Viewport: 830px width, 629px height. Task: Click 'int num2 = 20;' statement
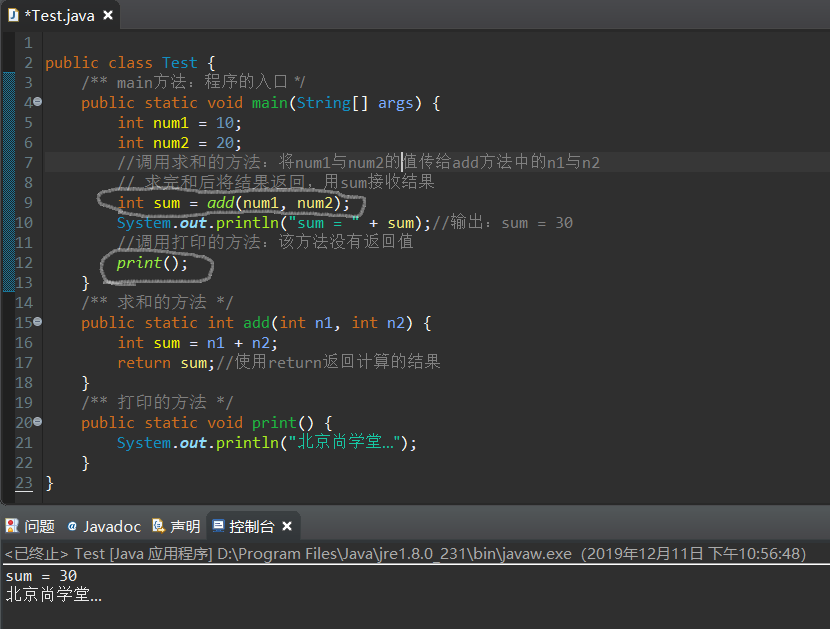point(179,143)
